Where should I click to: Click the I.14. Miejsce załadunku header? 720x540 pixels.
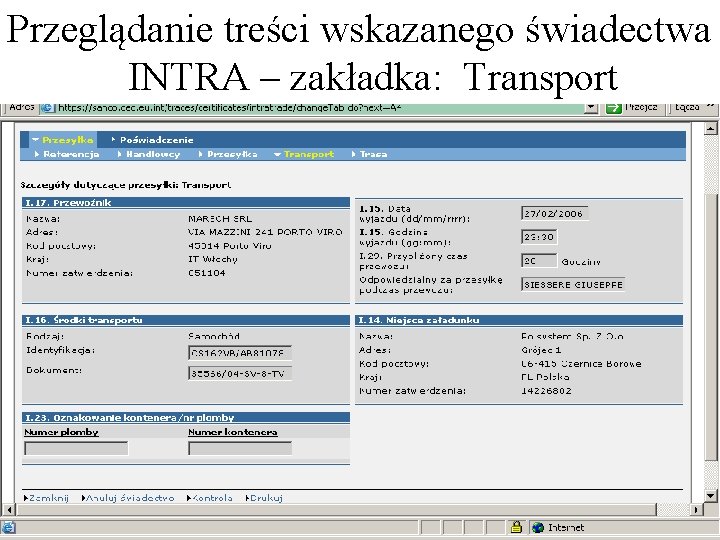point(519,320)
